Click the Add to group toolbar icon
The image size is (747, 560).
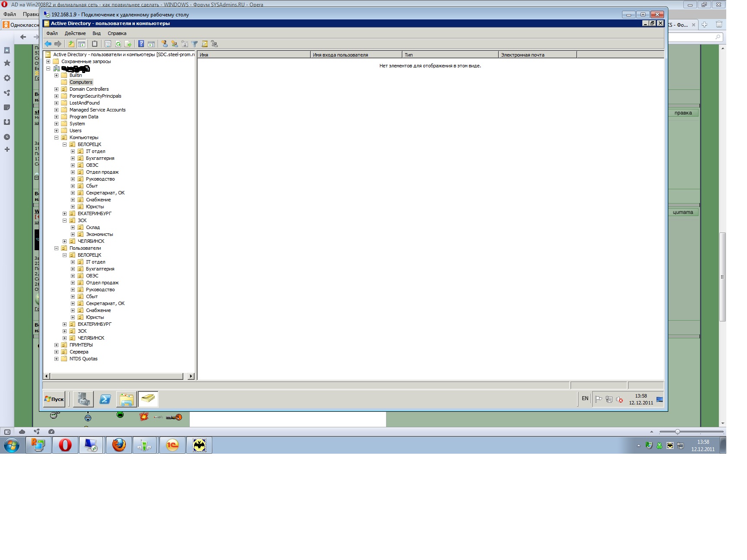point(214,44)
